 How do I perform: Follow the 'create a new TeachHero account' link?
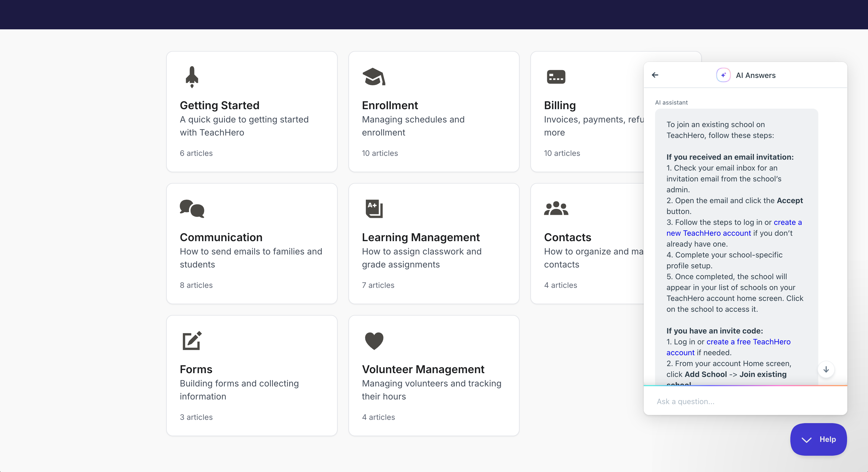[708, 233]
